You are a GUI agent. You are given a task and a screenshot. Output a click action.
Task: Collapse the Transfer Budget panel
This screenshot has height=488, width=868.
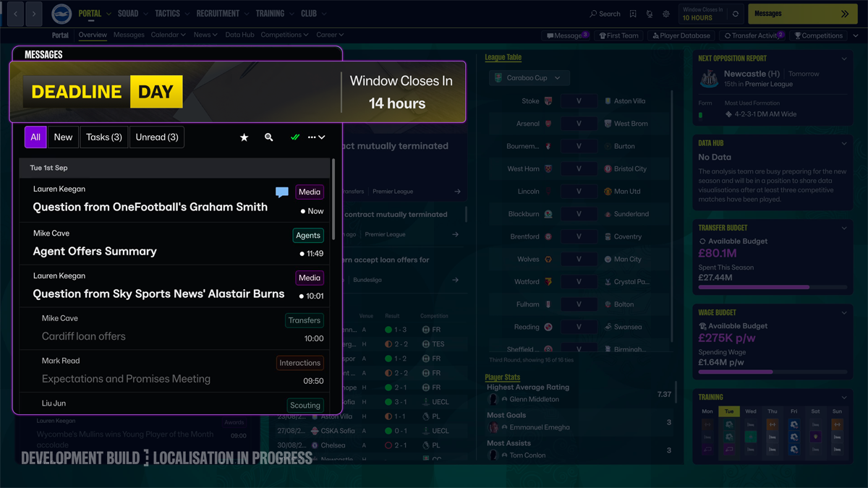pyautogui.click(x=844, y=228)
